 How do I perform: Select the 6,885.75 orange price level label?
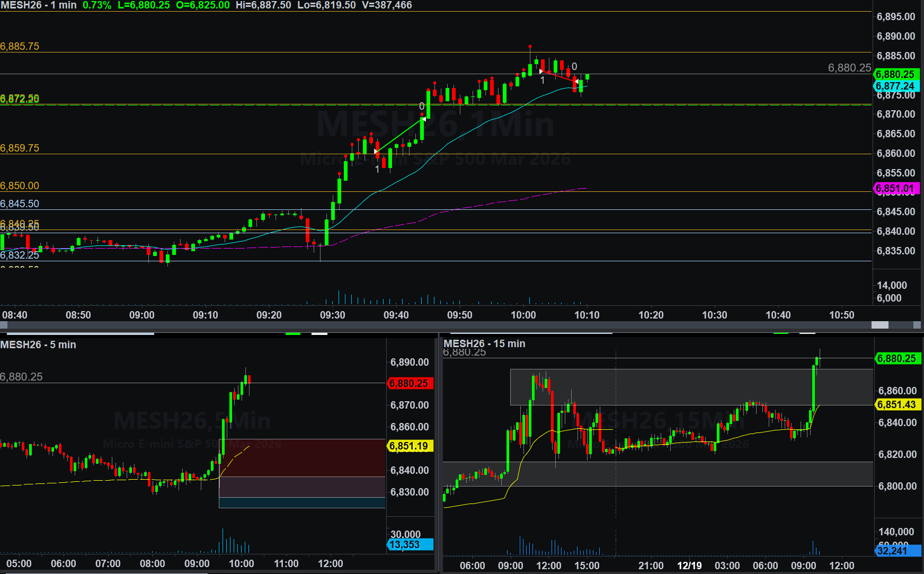pos(20,46)
